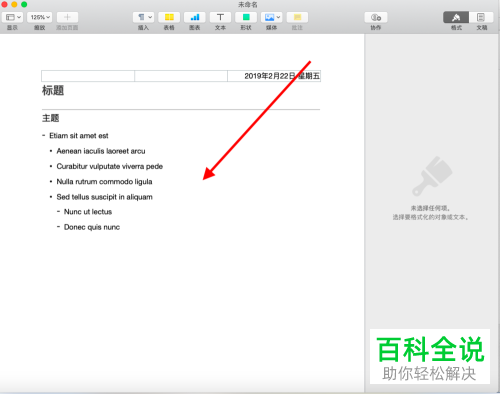Click the 标题 title text
This screenshot has height=394, width=500.
[53, 90]
